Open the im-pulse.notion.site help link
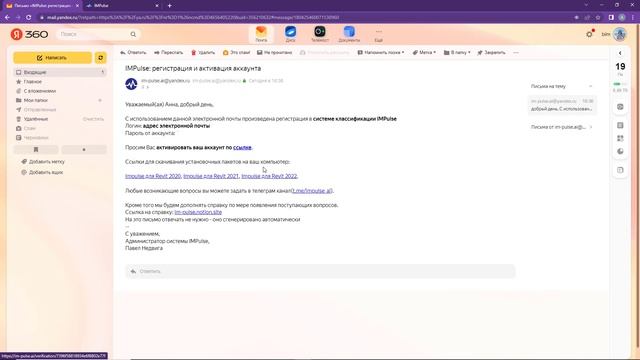 pyautogui.click(x=198, y=212)
